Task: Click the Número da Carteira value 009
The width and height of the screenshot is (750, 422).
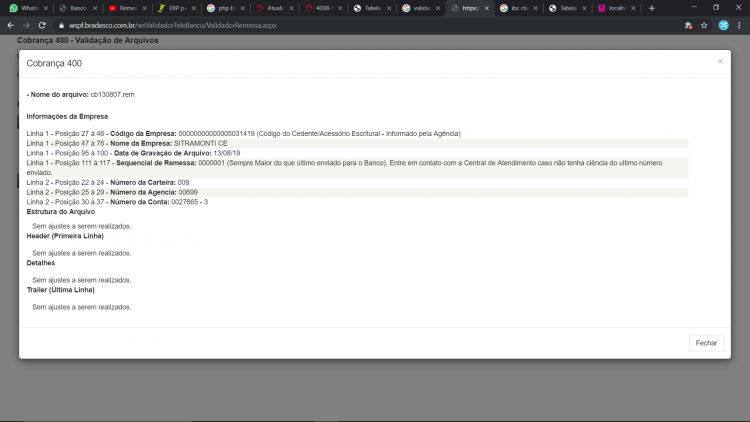Action: (x=183, y=182)
